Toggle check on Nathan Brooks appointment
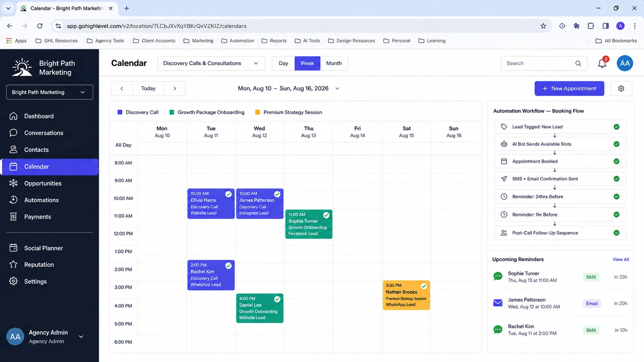Screen dimensions: 644x362 click(x=424, y=286)
